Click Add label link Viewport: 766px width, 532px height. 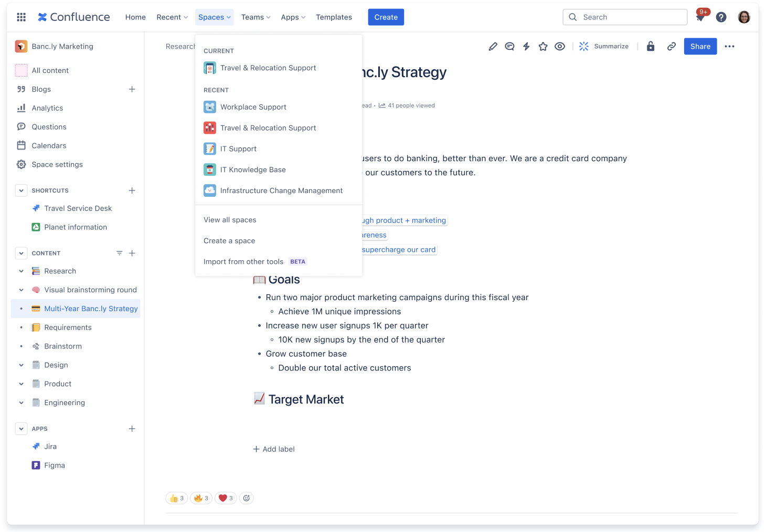[274, 449]
